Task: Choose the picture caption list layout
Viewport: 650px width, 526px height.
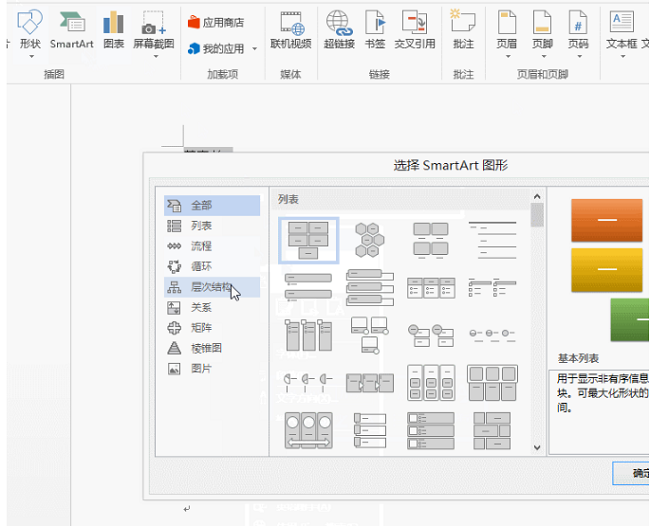Action: click(431, 240)
